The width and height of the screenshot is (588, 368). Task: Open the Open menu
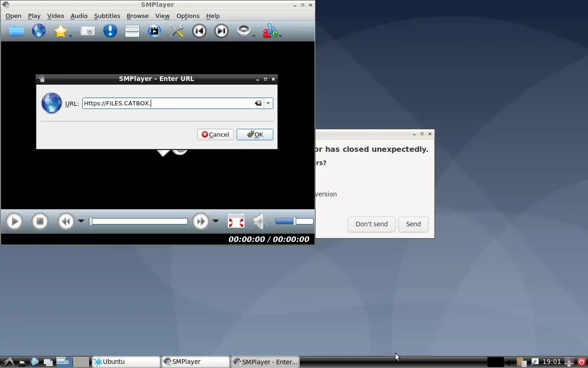pos(13,16)
